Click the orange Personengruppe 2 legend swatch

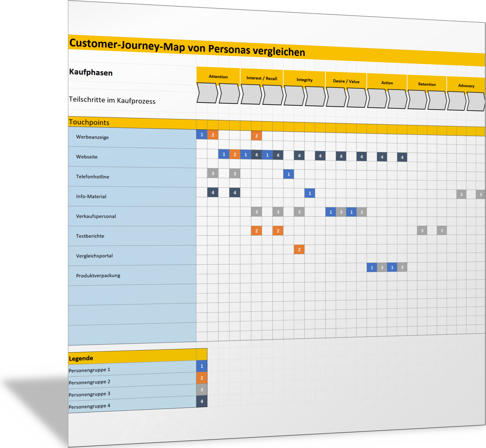point(202,378)
